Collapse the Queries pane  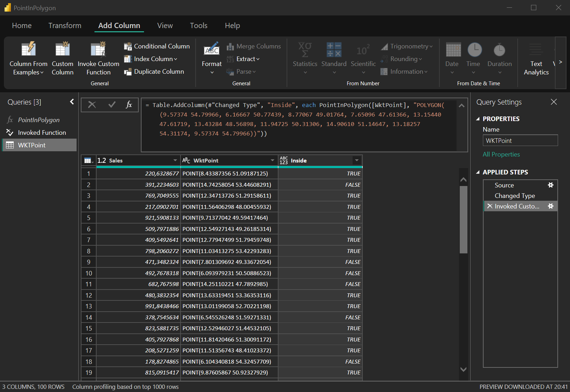(72, 102)
